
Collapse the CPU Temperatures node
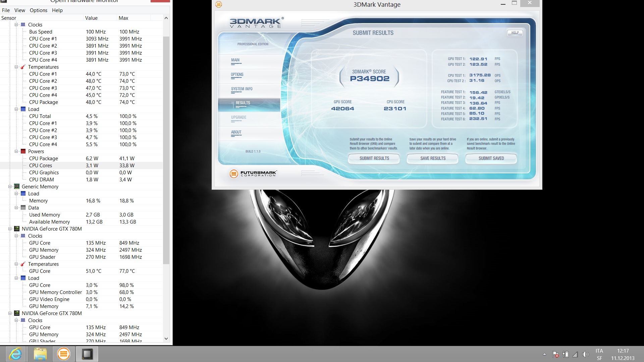16,67
